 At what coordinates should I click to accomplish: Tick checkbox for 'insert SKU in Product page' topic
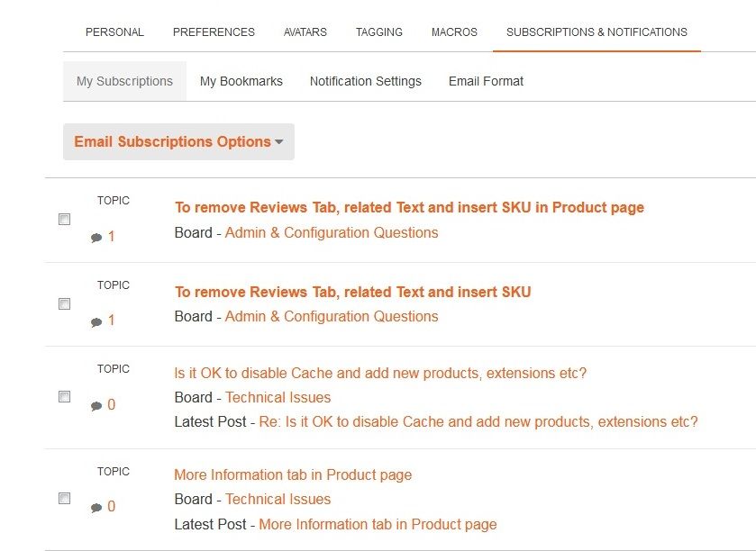(x=64, y=220)
